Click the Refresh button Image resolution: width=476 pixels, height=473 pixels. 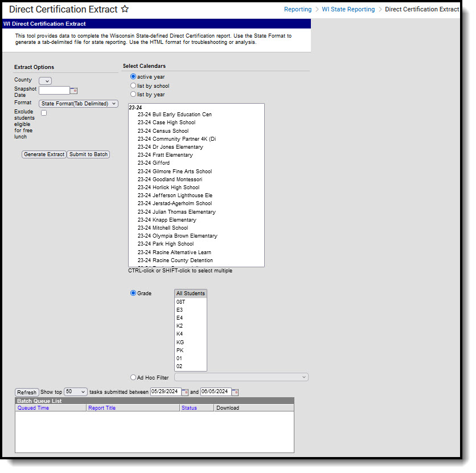point(27,392)
